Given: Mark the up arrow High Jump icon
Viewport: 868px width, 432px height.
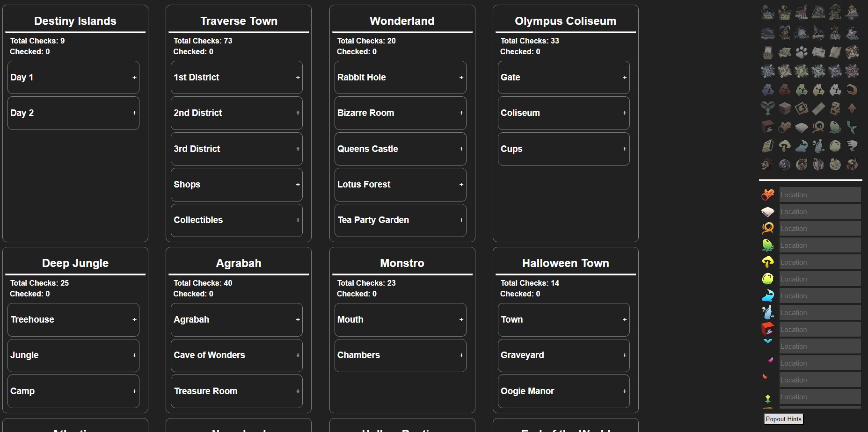Looking at the screenshot, I should pyautogui.click(x=852, y=109).
